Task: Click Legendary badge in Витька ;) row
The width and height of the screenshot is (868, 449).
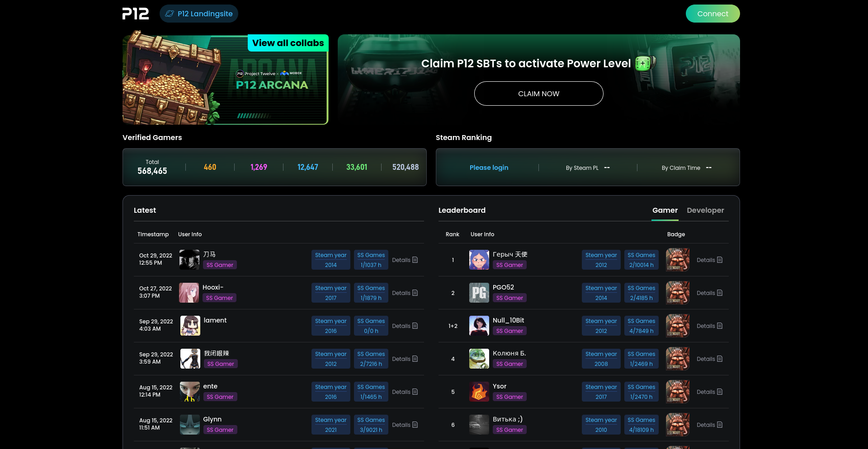Action: 678,425
